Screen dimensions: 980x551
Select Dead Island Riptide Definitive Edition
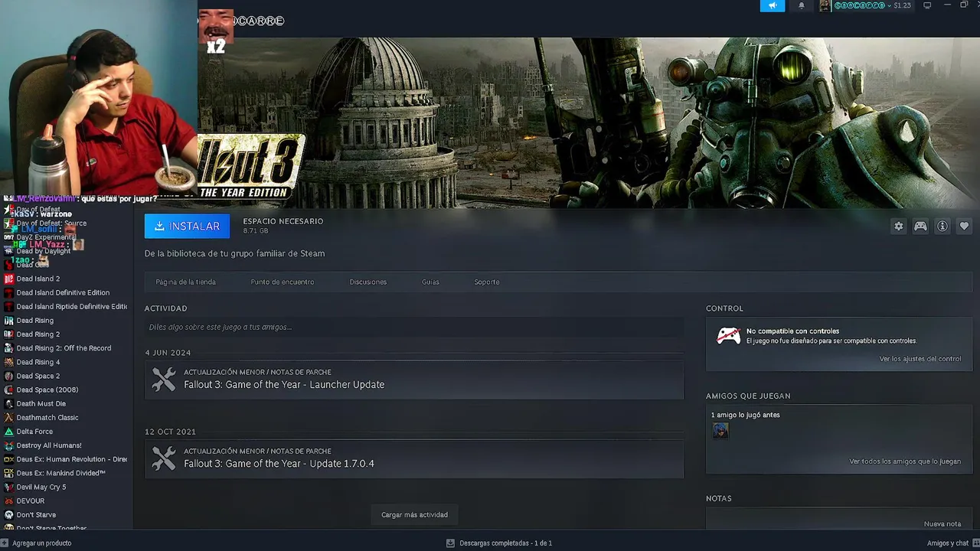(67, 306)
